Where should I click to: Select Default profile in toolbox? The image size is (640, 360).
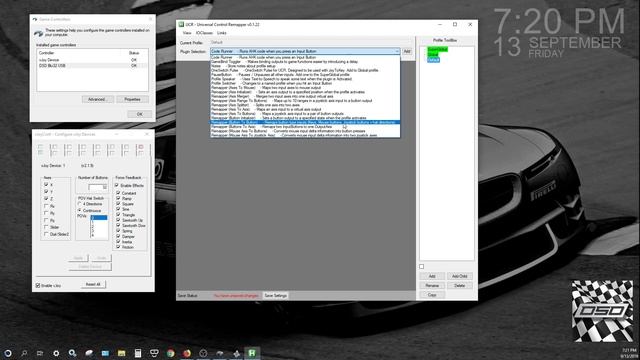[433, 60]
